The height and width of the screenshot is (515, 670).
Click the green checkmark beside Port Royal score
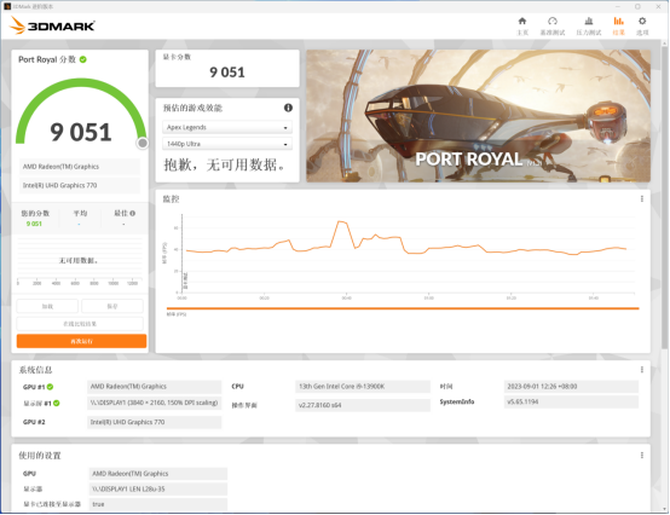pos(83,59)
